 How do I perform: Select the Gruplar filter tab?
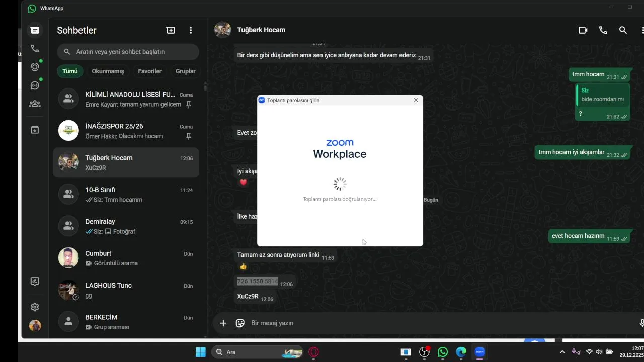click(x=185, y=71)
